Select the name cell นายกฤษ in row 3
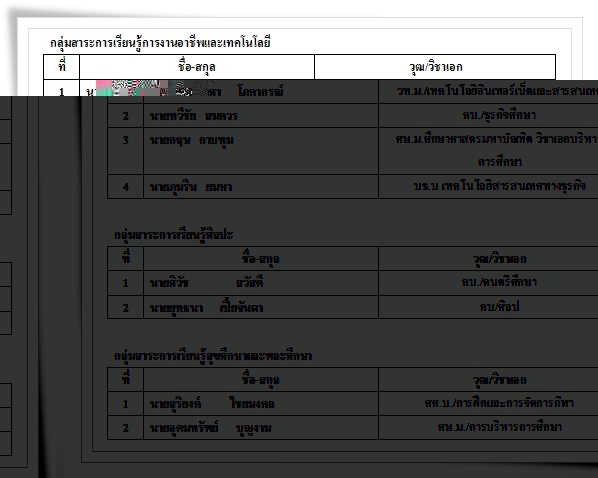 point(261,151)
